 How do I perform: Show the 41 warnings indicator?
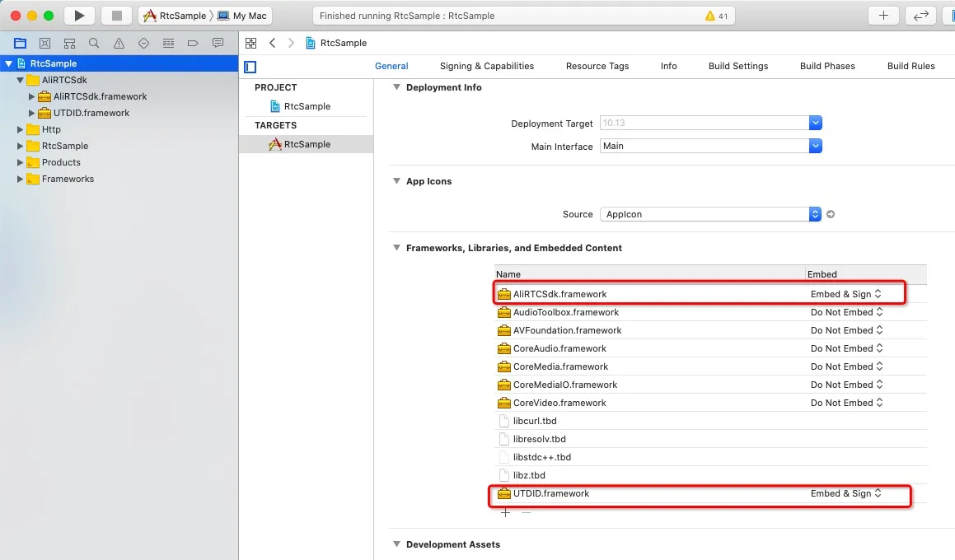pyautogui.click(x=716, y=16)
